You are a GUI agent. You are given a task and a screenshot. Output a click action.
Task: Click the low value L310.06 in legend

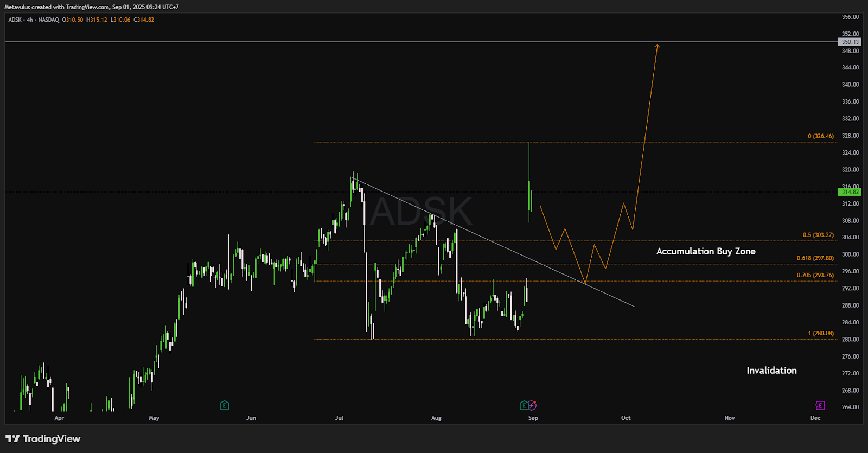pos(120,20)
